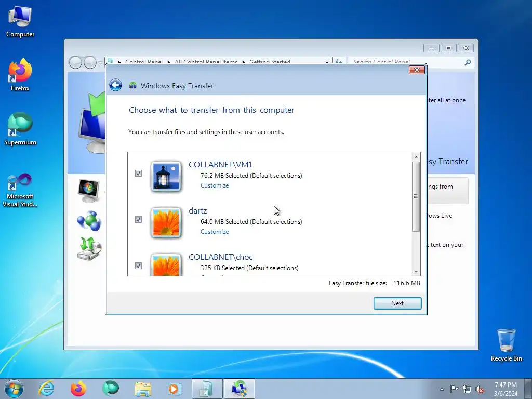Click the search magnifier icon in Control Panel
The image size is (532, 399).
pyautogui.click(x=468, y=62)
